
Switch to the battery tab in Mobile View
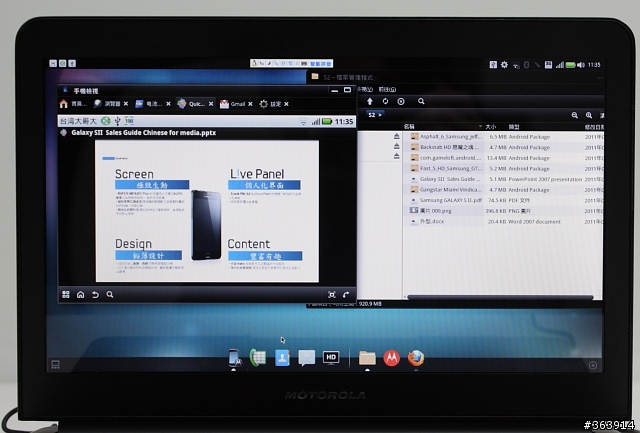(x=149, y=104)
